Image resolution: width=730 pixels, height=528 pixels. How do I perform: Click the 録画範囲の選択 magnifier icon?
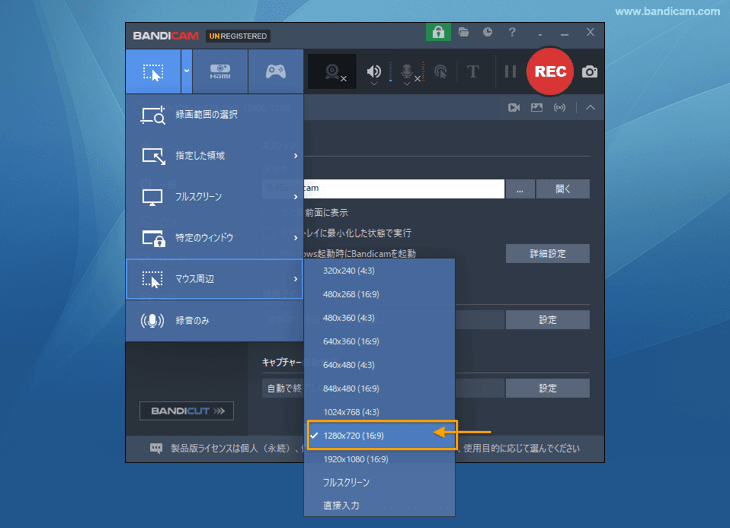click(153, 115)
